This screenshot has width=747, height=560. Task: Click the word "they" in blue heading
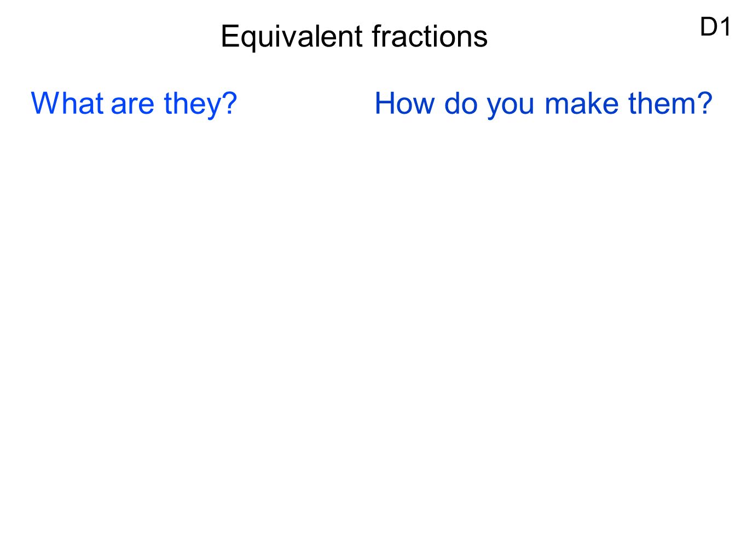(192, 104)
